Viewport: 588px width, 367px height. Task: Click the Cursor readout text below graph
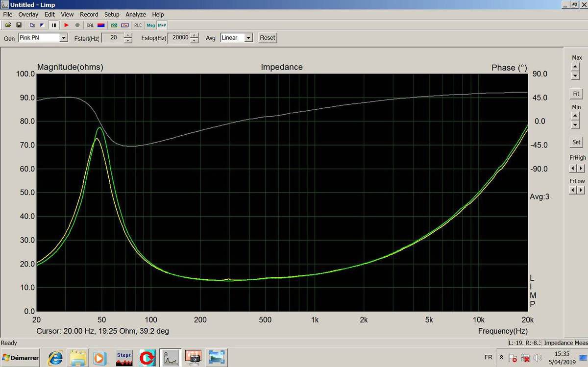[103, 331]
